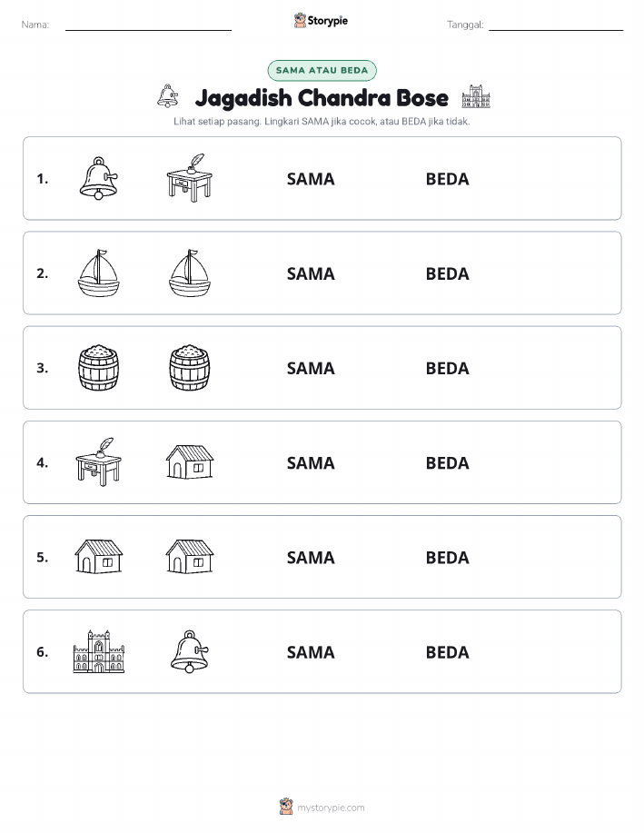Image resolution: width=644 pixels, height=833 pixels.
Task: Choose BEDA for question 4
Action: click(x=448, y=462)
